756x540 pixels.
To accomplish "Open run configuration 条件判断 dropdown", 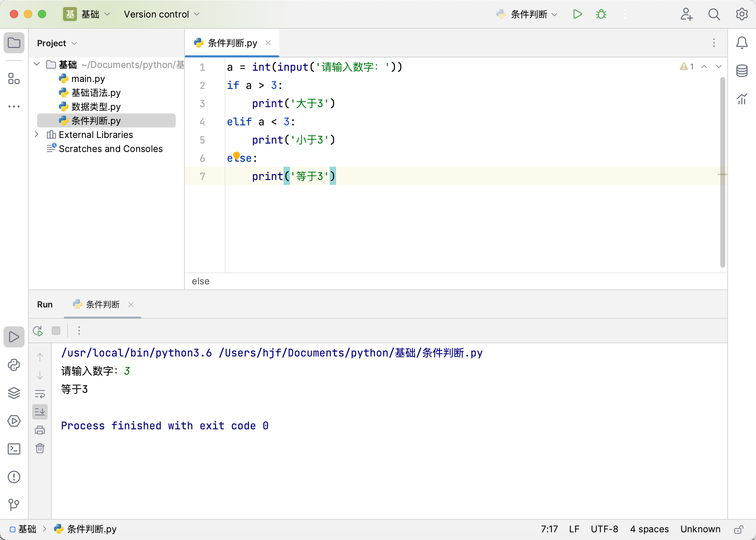I will [x=527, y=14].
